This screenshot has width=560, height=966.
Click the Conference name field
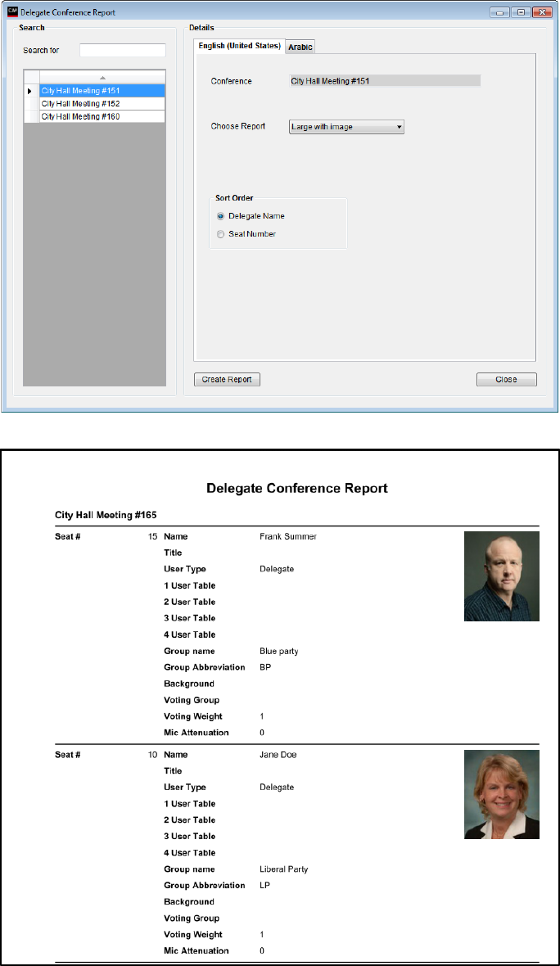[x=385, y=81]
